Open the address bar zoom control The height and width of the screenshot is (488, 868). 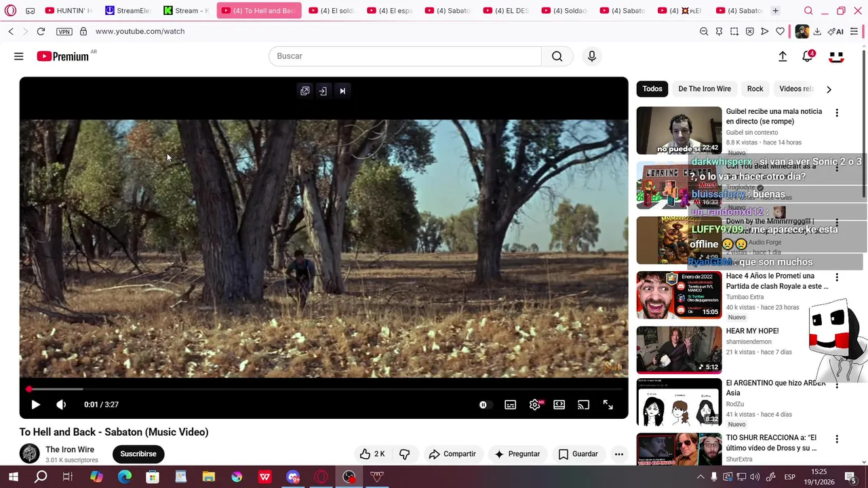click(704, 31)
